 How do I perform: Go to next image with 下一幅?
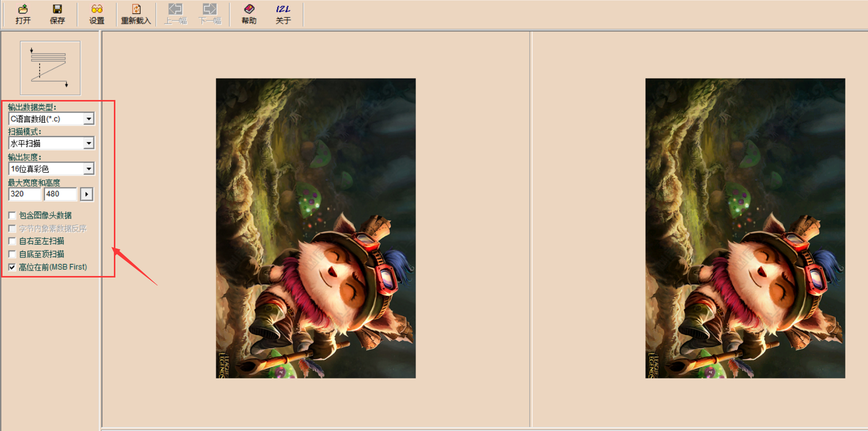click(x=210, y=14)
